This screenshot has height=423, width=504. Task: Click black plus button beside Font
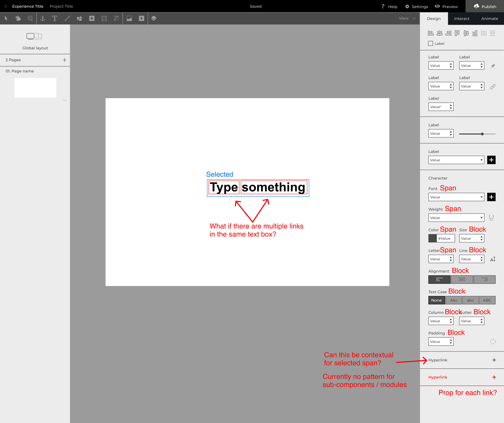(491, 197)
